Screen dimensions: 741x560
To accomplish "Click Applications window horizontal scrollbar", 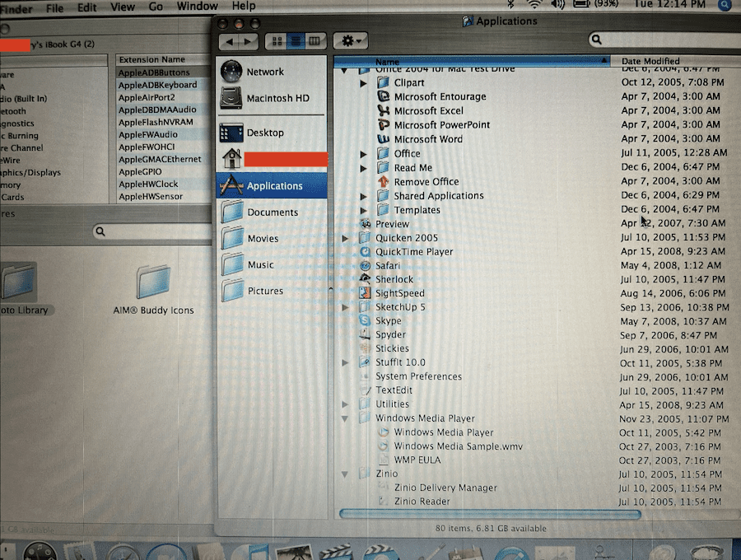I will [490, 514].
